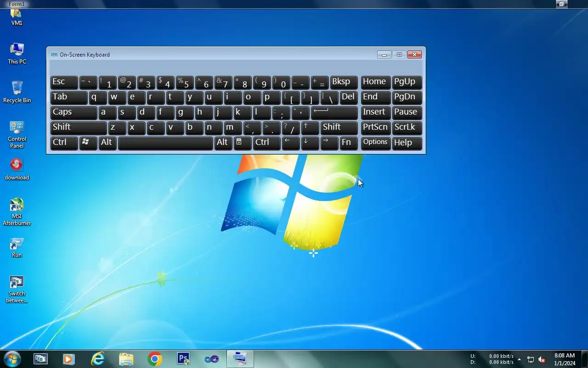
Task: Click the letter q key
Action: pos(98,98)
